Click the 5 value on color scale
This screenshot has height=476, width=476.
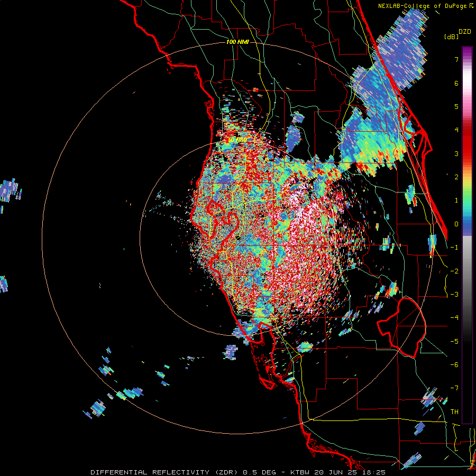456,106
